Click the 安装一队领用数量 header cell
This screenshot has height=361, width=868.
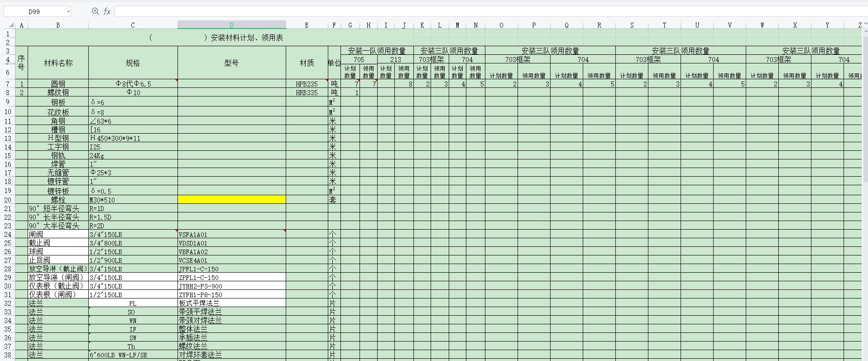(377, 51)
